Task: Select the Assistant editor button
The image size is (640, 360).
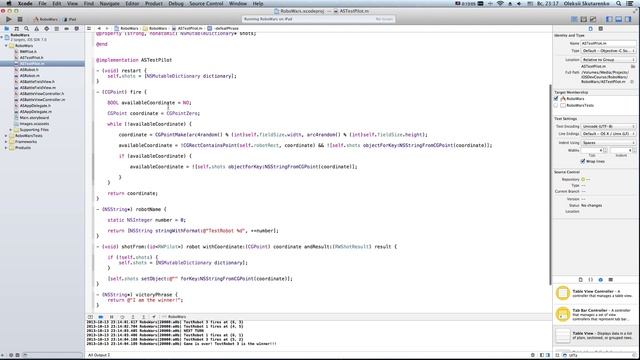Action: [584, 19]
